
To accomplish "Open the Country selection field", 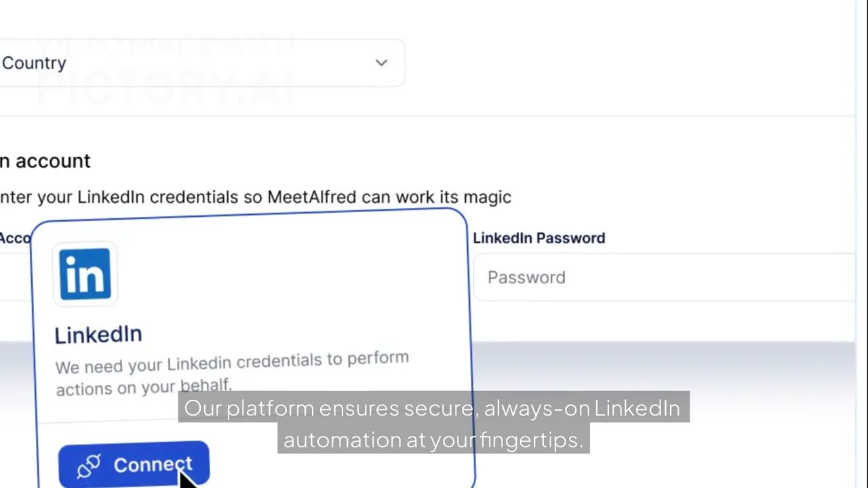I will (203, 63).
